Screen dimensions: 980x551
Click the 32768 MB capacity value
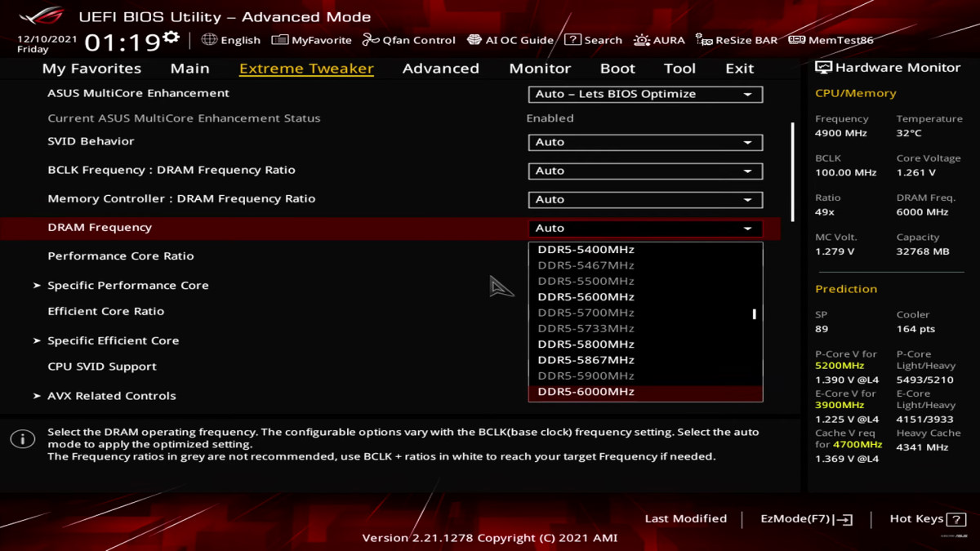coord(923,251)
